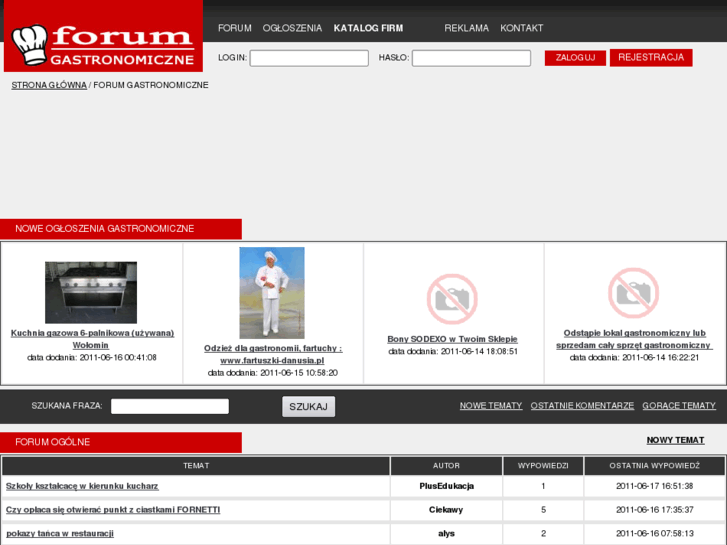Show GORĄCE TEMATY list
This screenshot has width=727, height=545.
(x=679, y=406)
